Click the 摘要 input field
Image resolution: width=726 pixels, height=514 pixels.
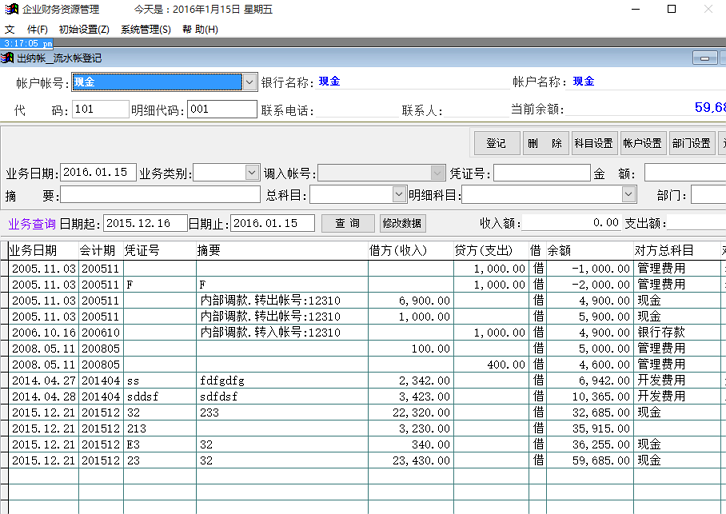(160, 194)
